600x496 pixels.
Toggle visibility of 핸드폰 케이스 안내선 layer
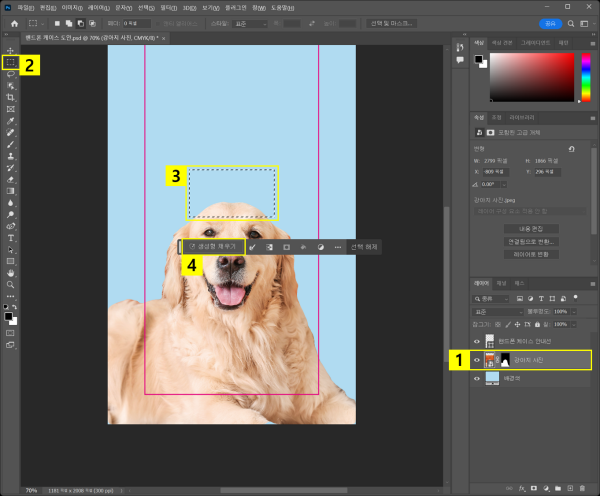(476, 340)
